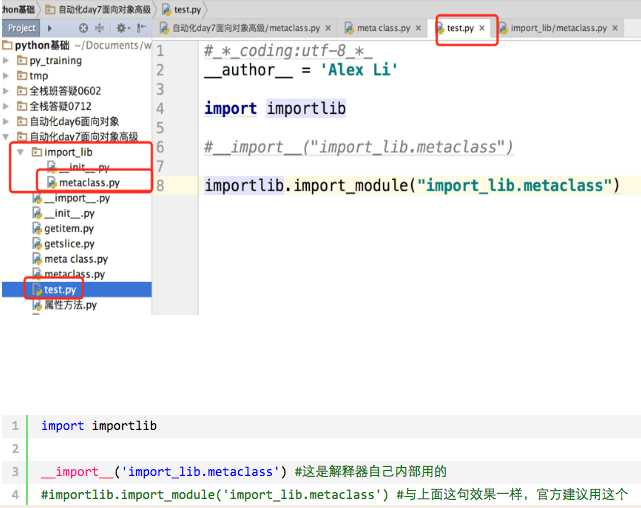Screen dimensions: 641x508
Task: Open the Project view selector arrow
Action: click(50, 28)
